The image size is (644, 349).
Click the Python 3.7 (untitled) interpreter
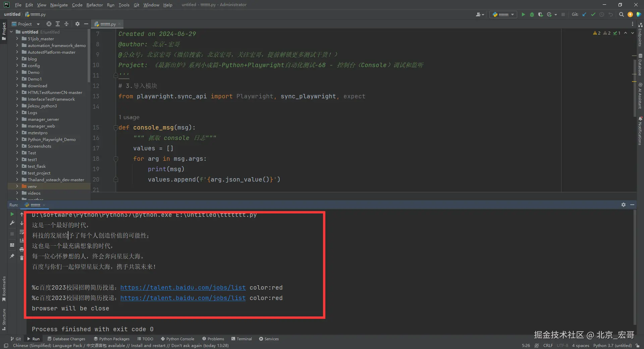[x=612, y=346]
